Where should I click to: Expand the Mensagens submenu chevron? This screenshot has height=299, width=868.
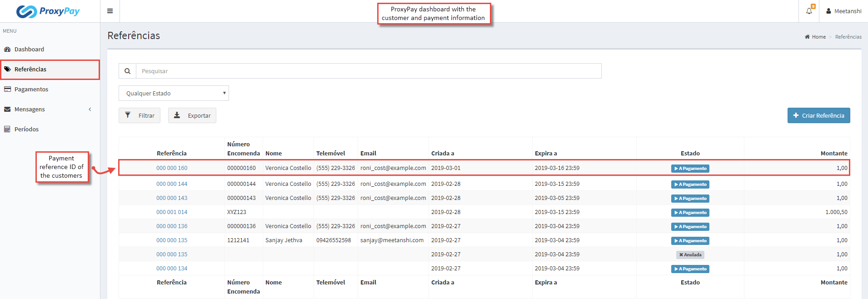pos(90,109)
